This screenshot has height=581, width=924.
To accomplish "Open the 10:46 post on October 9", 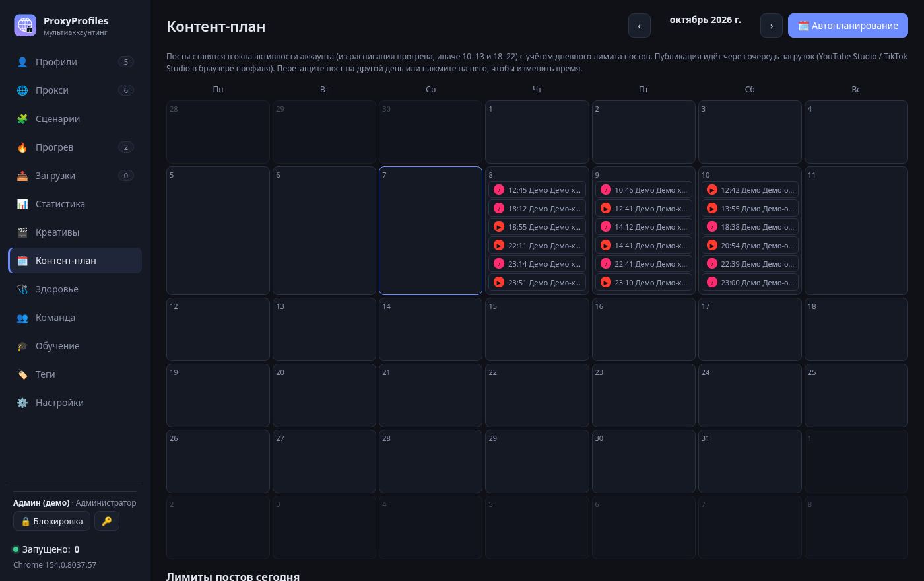I will point(643,190).
